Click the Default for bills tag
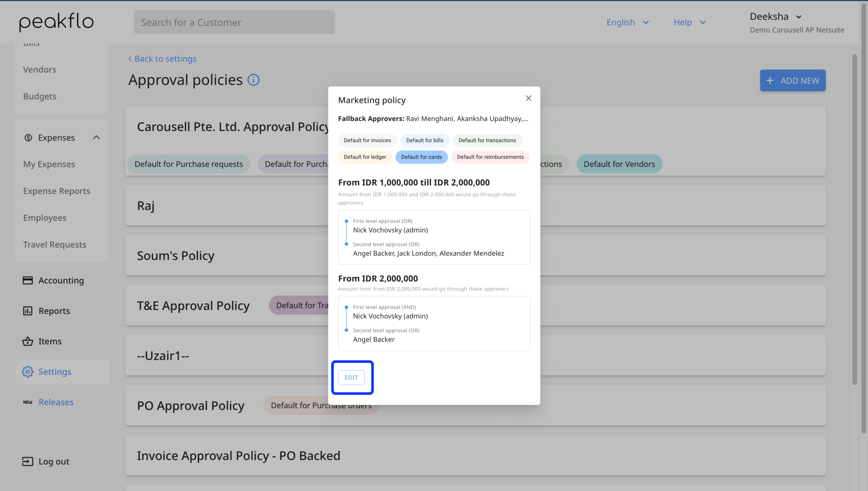868x491 pixels. [x=424, y=140]
